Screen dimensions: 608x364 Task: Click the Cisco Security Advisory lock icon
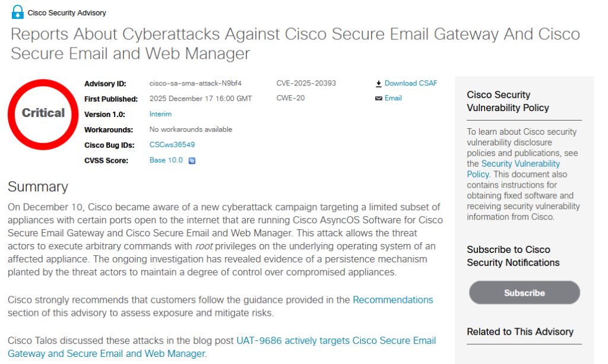[18, 11]
